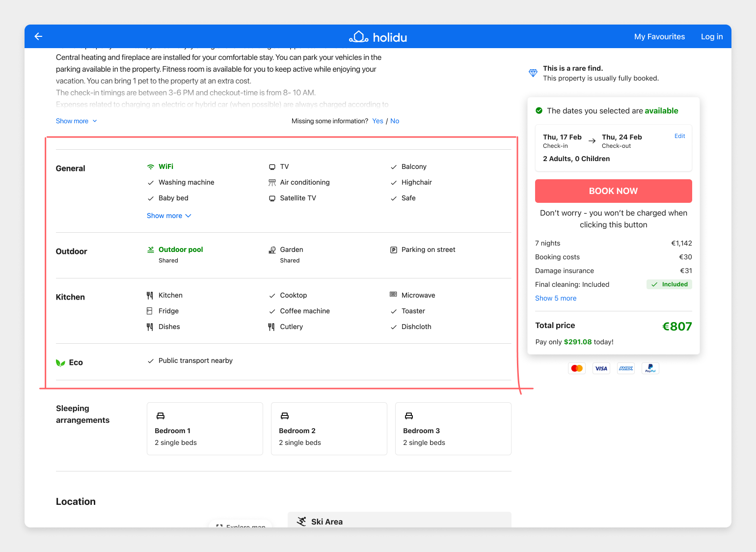Click the green availability check icon

539,111
